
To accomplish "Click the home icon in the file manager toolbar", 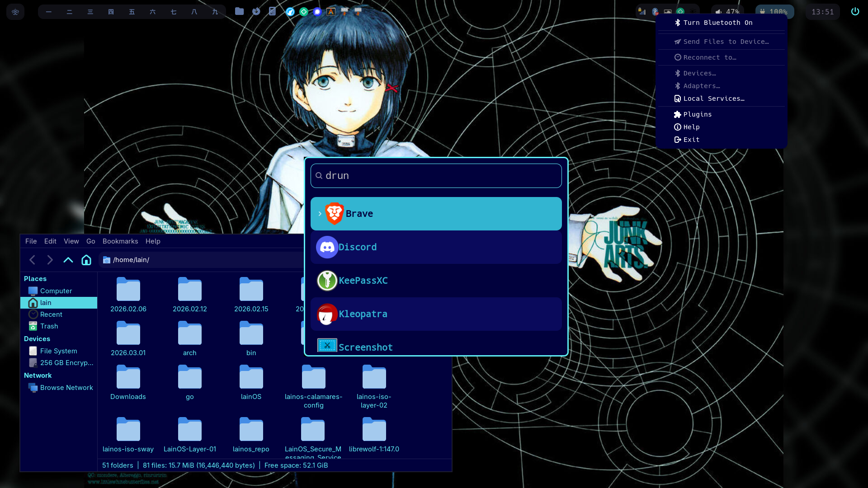I will point(86,260).
